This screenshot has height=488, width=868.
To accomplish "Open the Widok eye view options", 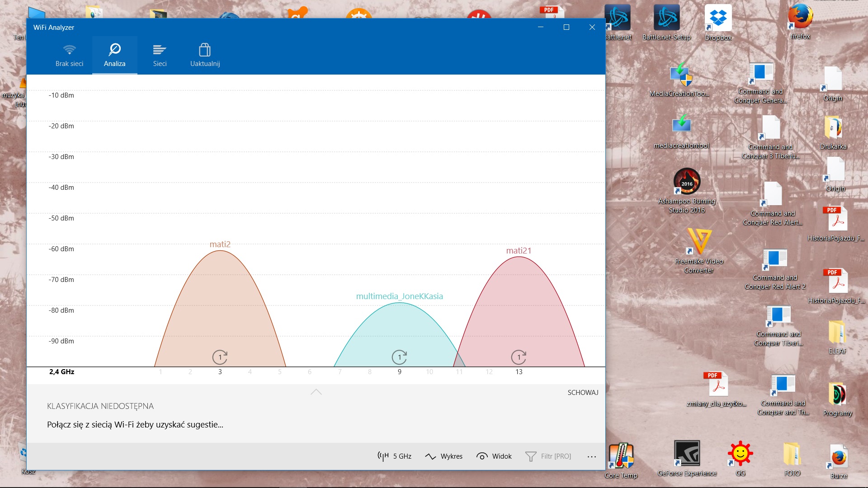I will point(494,456).
